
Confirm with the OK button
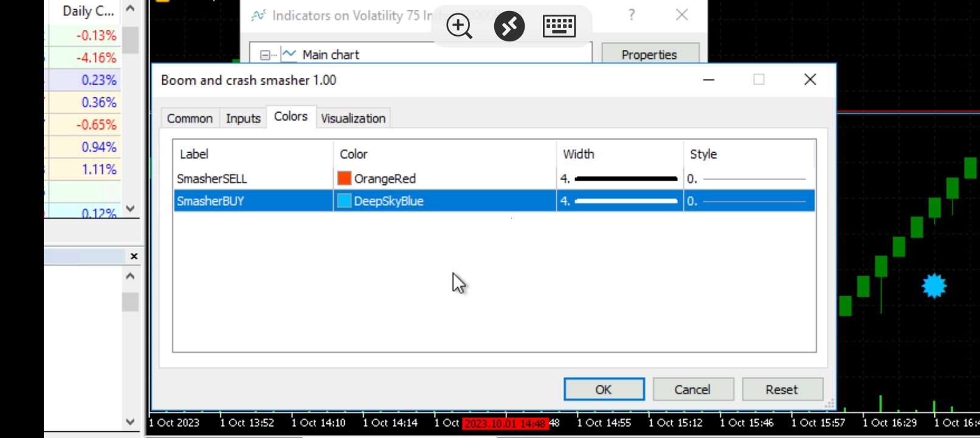coord(604,389)
